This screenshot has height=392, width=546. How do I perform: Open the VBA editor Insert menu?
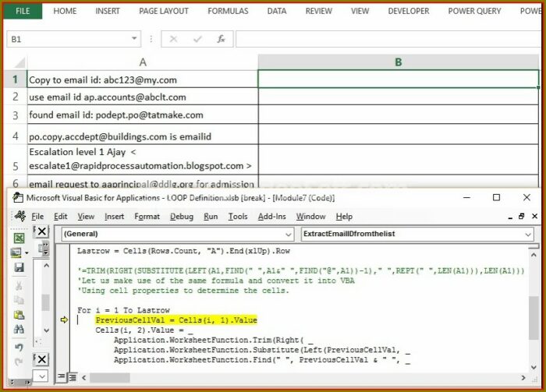click(x=114, y=217)
